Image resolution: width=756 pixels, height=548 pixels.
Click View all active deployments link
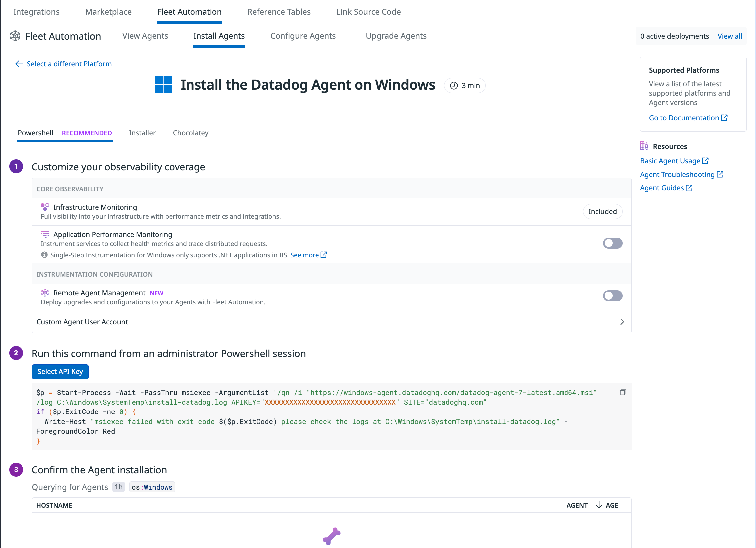coord(730,36)
